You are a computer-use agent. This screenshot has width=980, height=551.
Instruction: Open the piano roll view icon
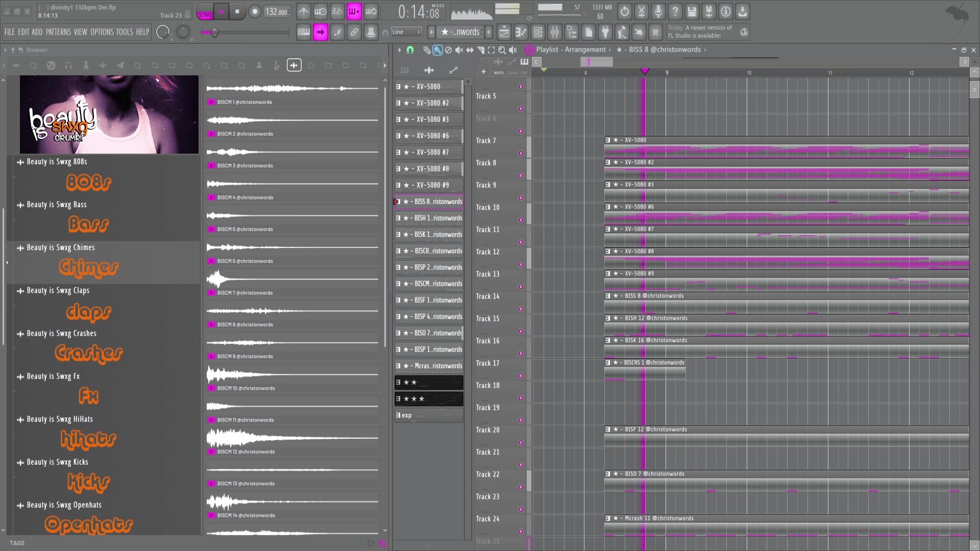[x=521, y=33]
